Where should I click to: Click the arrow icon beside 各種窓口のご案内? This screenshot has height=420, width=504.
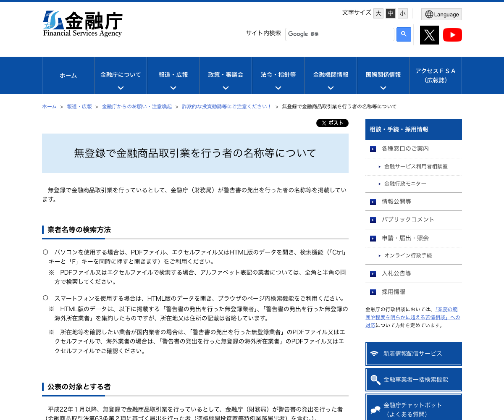373,149
